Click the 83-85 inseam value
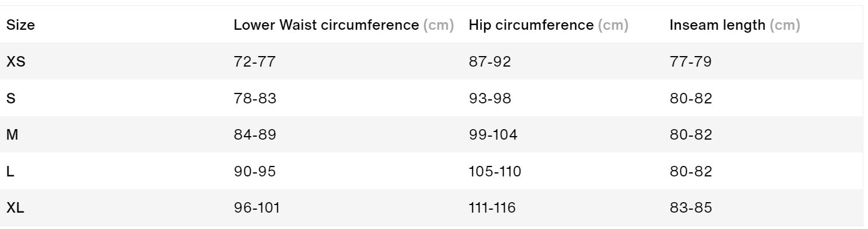Viewport: 868px width, 229px height. point(691,208)
